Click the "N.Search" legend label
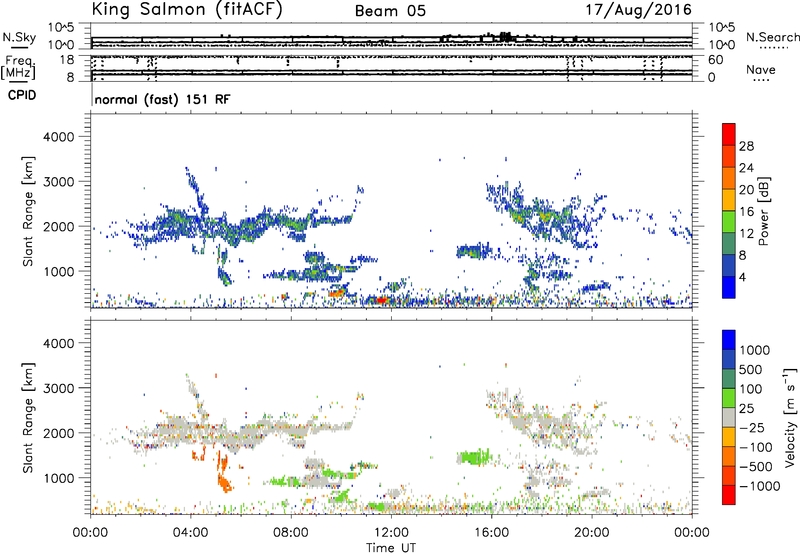 pos(772,37)
